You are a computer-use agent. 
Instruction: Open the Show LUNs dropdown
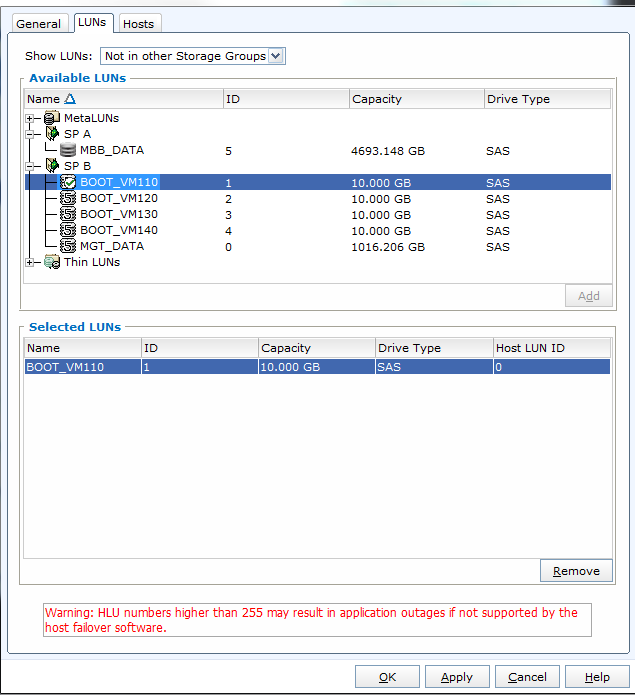276,56
